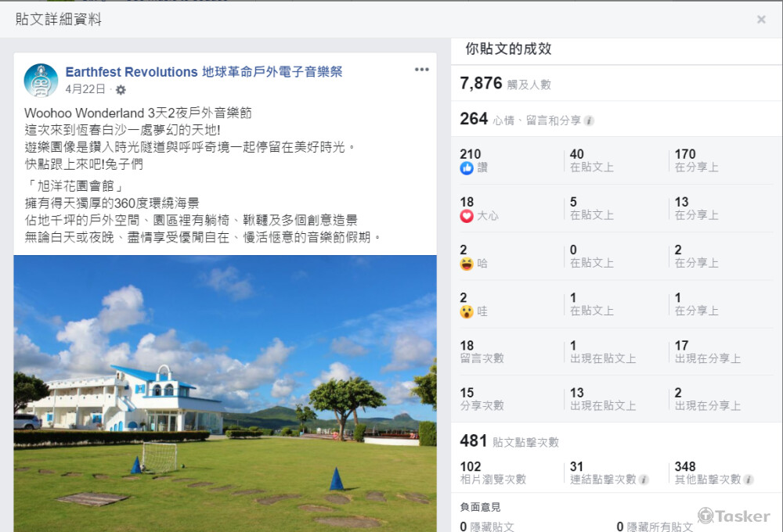Click the post privacy gear icon
The image size is (783, 532).
[x=121, y=90]
